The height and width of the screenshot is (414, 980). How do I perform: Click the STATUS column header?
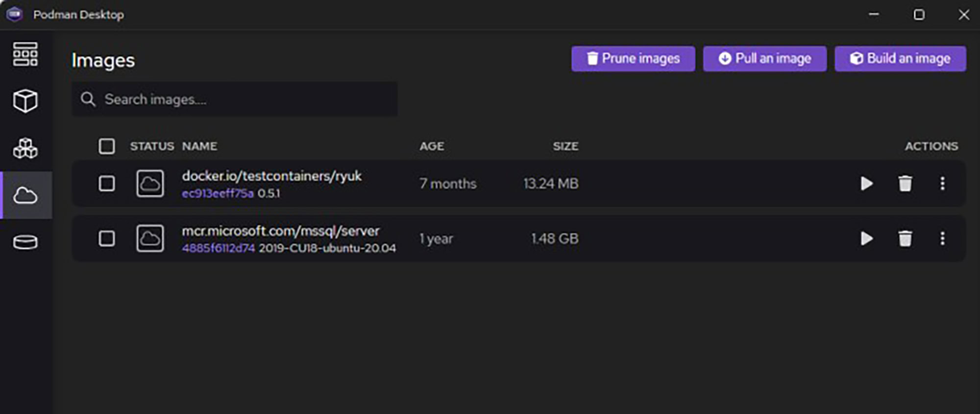(152, 146)
